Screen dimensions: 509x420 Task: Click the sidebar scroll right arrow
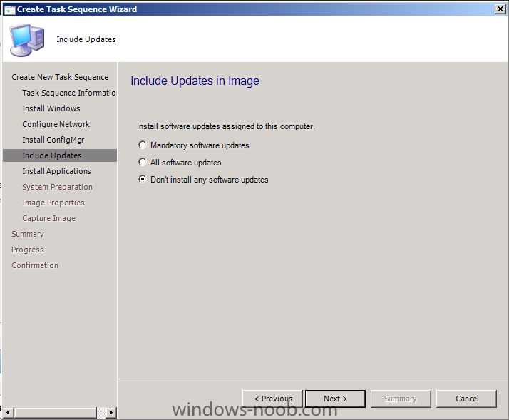(x=111, y=413)
